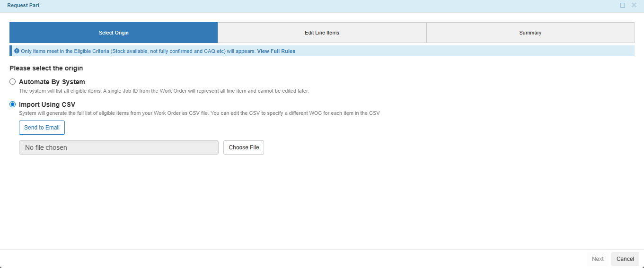The height and width of the screenshot is (268, 644).
Task: Open the Edit Line Items tab
Action: tap(322, 33)
